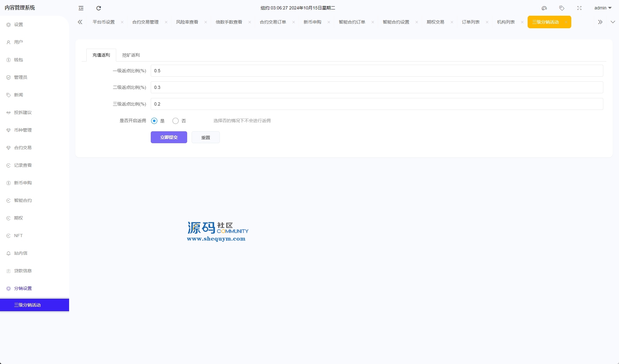Click the page refresh icon
The width and height of the screenshot is (619, 364).
pos(99,8)
